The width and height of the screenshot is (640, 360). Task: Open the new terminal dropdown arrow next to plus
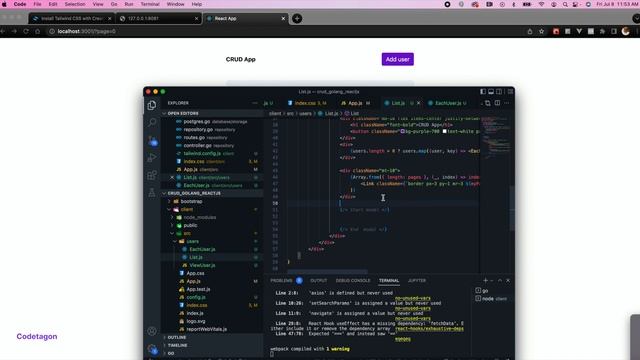(492, 281)
